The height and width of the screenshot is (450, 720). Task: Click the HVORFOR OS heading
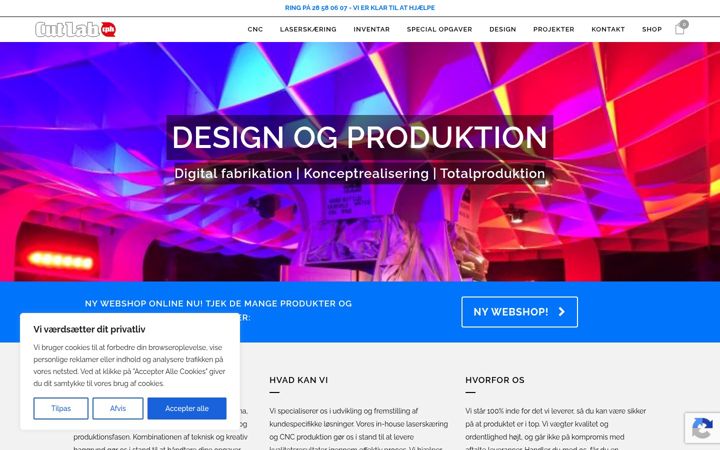[x=495, y=380]
